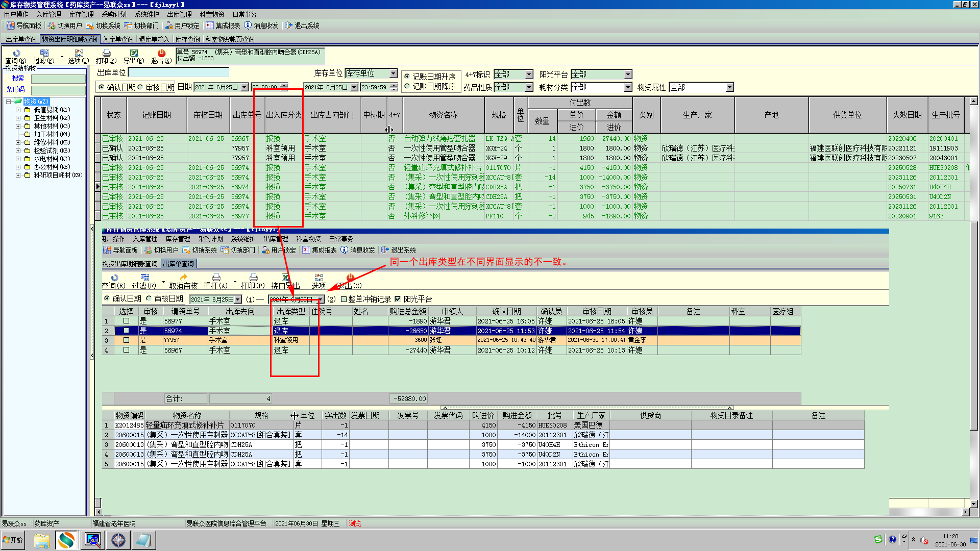Click the 过滤 filter toolbar icon
This screenshot has width=980, height=551.
[44, 54]
